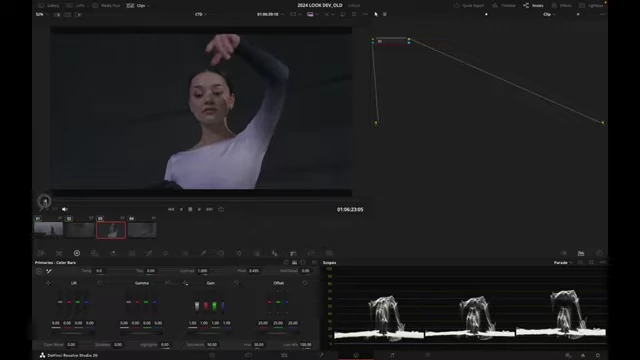Screen dimensions: 640x360
Task: Open the viewer timecode 01:06:39:10 dropdown
Action: pyautogui.click(x=270, y=14)
